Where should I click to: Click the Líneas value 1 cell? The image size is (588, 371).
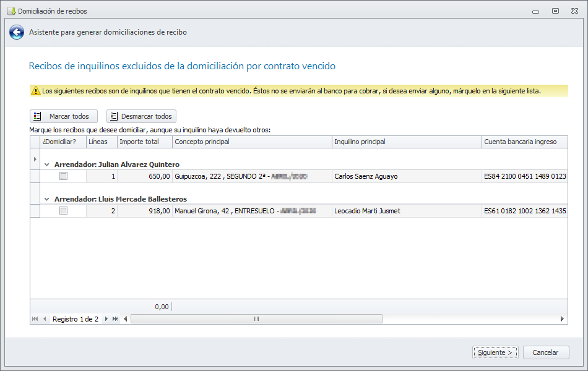coord(102,176)
